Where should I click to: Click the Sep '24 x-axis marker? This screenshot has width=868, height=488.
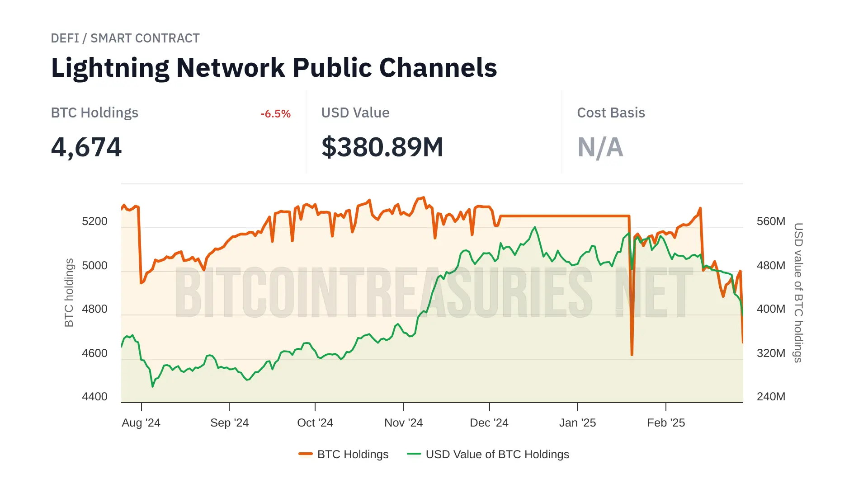point(229,423)
